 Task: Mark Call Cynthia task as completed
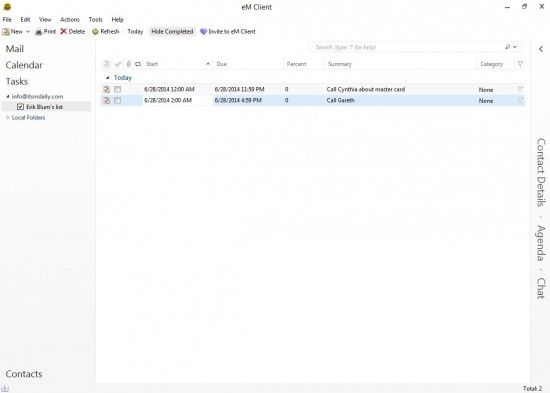[x=118, y=89]
